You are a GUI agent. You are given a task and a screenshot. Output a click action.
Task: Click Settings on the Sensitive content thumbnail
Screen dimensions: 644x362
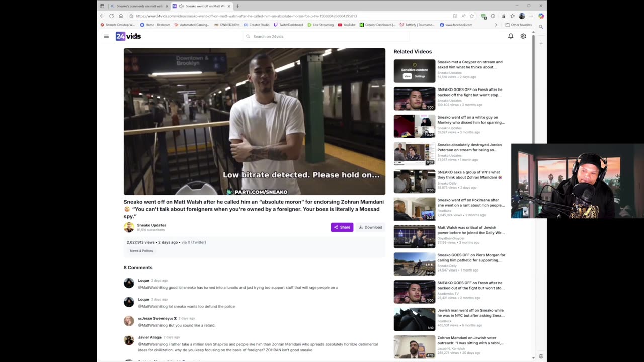[x=420, y=76]
